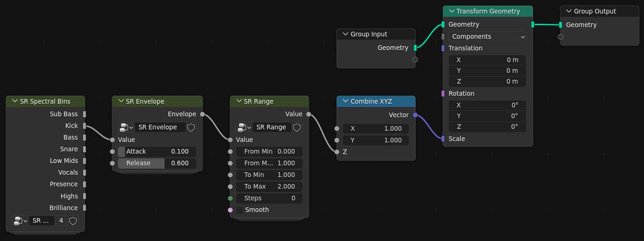Open the Components dropdown in Transform Geometry
Image resolution: width=644 pixels, height=241 pixels.
(487, 36)
